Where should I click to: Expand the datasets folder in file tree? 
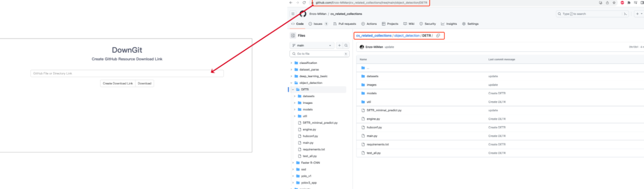click(295, 96)
